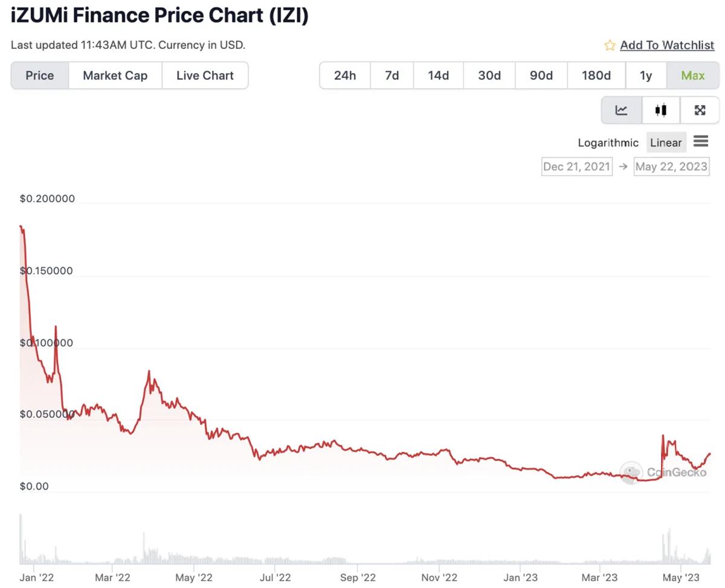The width and height of the screenshot is (725, 588).
Task: Open the chart hamburger menu
Action: click(x=701, y=142)
